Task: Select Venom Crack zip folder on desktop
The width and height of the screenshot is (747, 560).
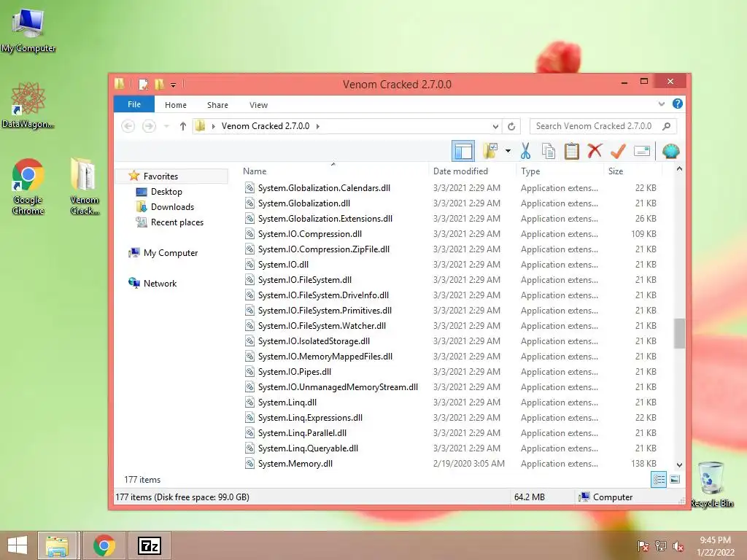Action: click(85, 187)
